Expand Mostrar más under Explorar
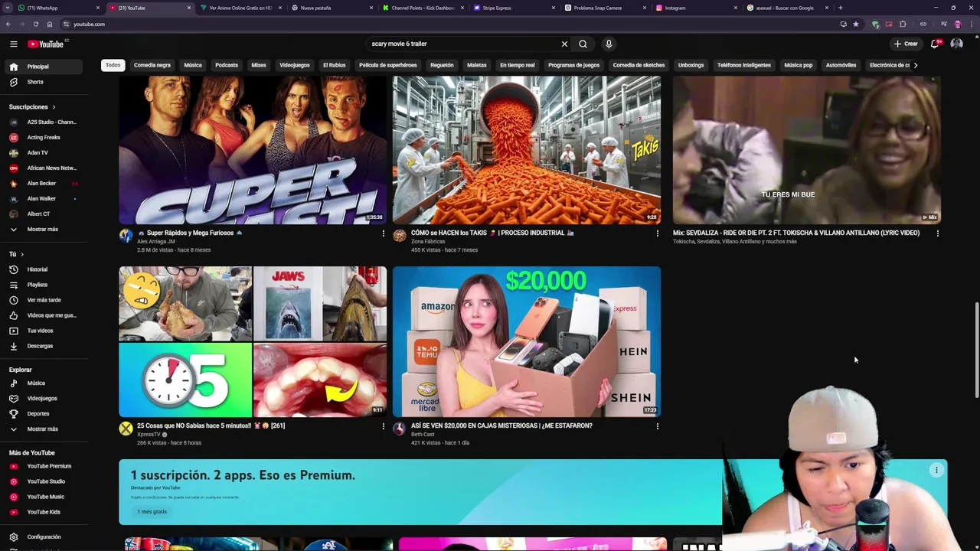Screen dimensions: 980x551 tap(42, 429)
